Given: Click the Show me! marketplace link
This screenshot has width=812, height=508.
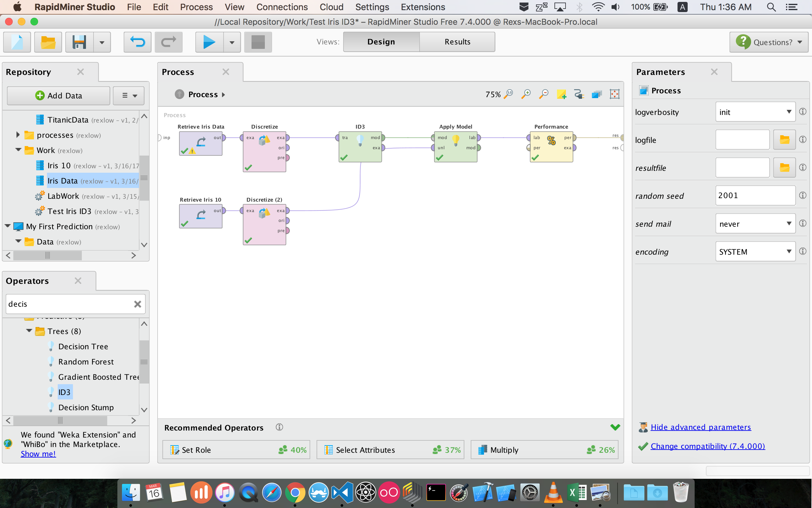Looking at the screenshot, I should tap(38, 454).
